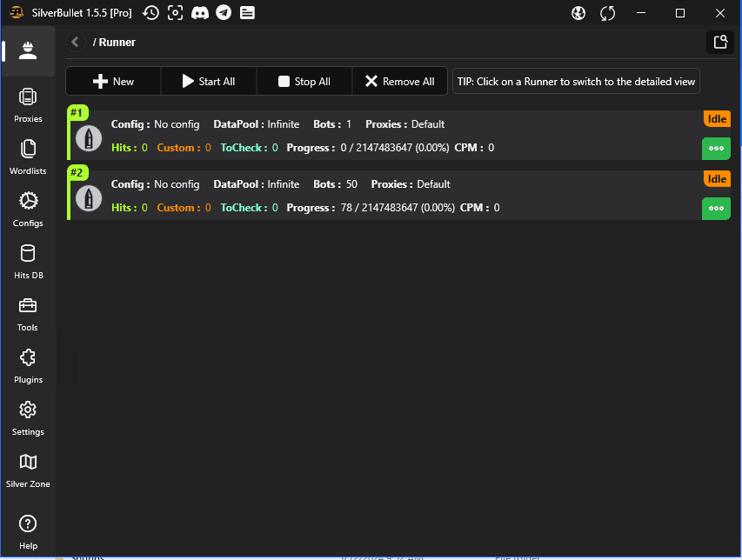Open the Wordlists section
This screenshot has height=560, width=742.
pyautogui.click(x=28, y=157)
